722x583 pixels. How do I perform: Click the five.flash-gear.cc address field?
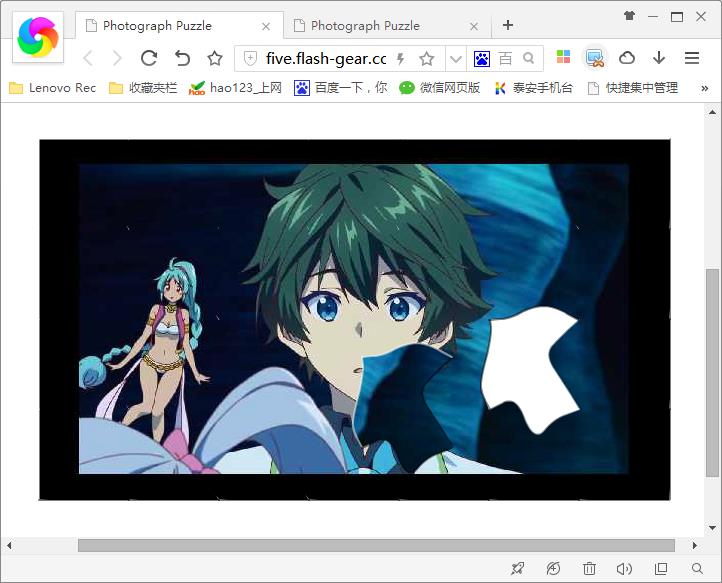326,58
